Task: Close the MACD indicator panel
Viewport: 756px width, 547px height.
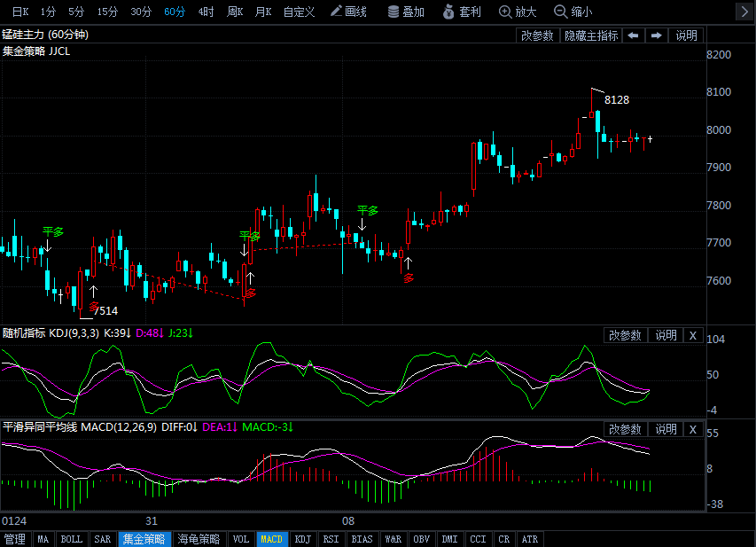Action: click(x=693, y=429)
